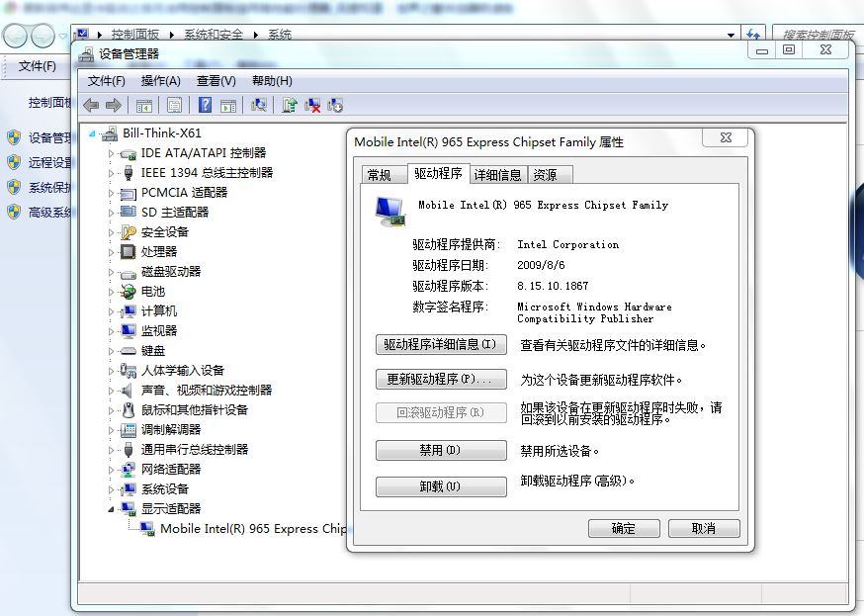Select the IDE ATA/ATAPI controller icon
Image resolution: width=864 pixels, height=616 pixels.
(128, 153)
